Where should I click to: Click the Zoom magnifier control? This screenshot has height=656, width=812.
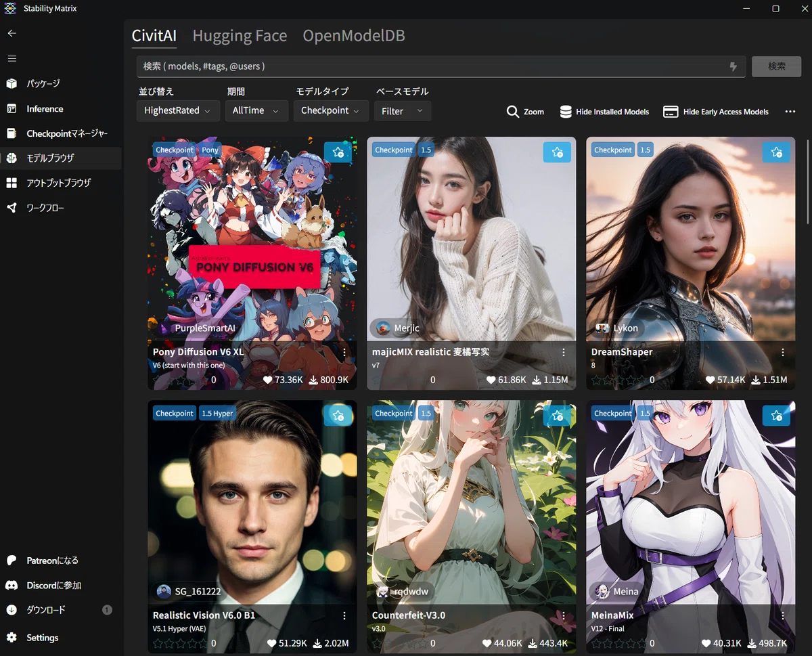[x=525, y=112]
